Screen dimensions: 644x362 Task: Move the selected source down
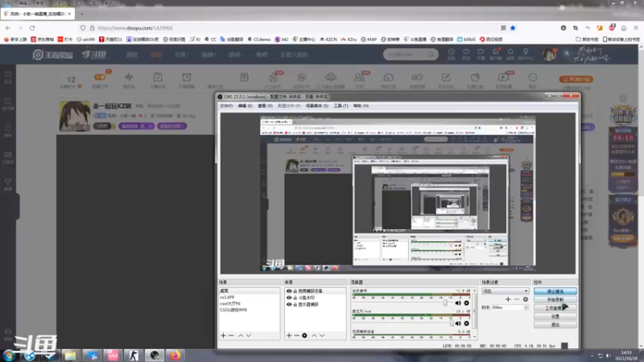(322, 335)
